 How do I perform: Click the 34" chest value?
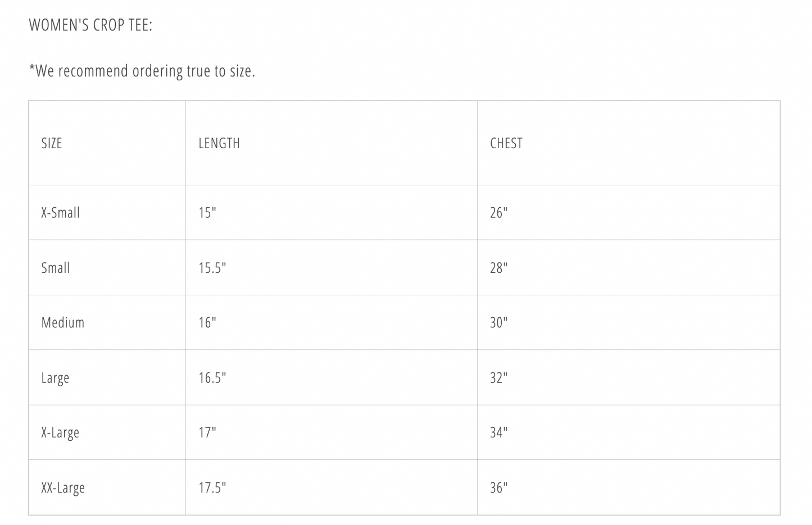pyautogui.click(x=499, y=433)
